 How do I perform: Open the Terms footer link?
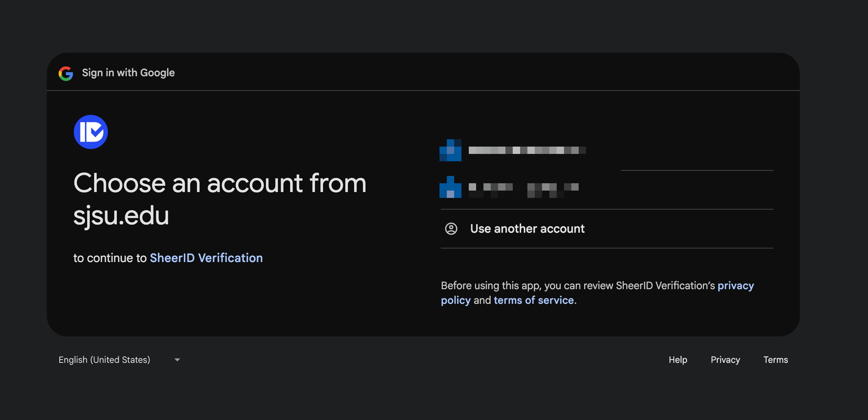coord(776,360)
